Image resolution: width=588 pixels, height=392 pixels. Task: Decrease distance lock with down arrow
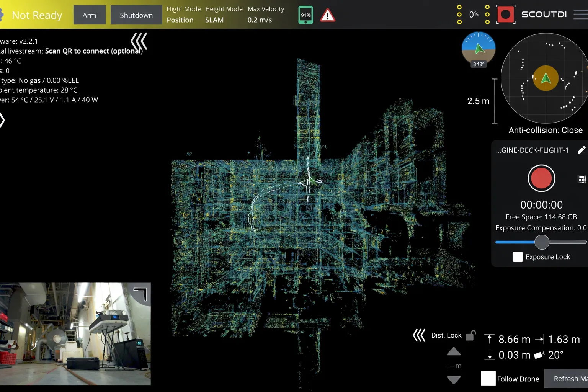pyautogui.click(x=454, y=380)
